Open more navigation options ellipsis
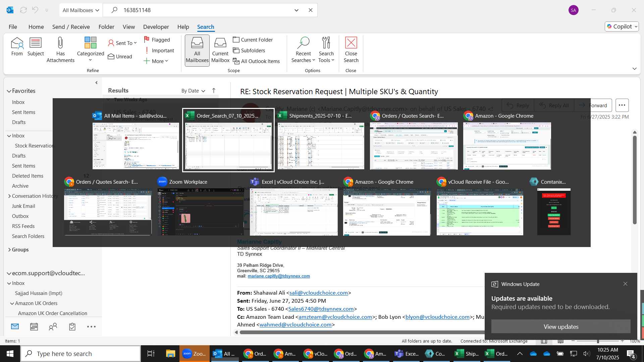 tap(91, 326)
